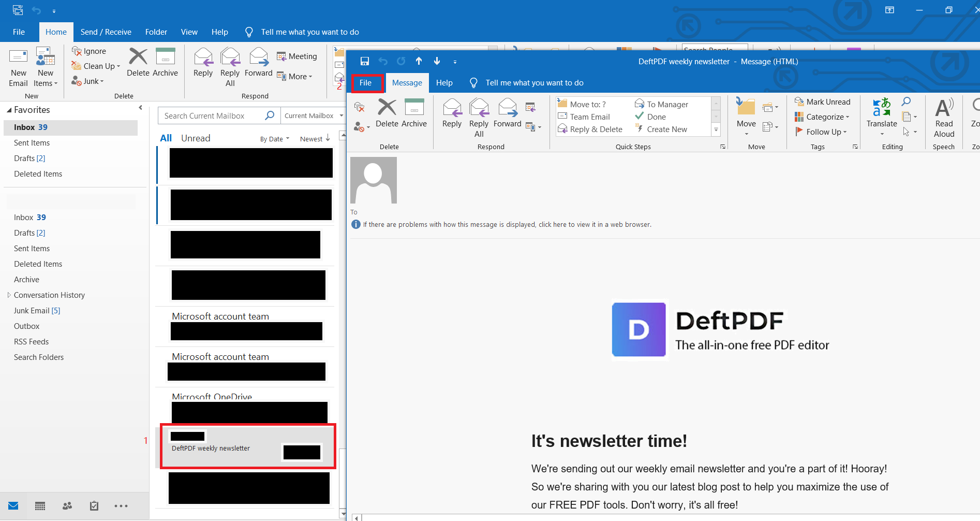
Task: Reply in DeftPDF message window
Action: coord(452,113)
